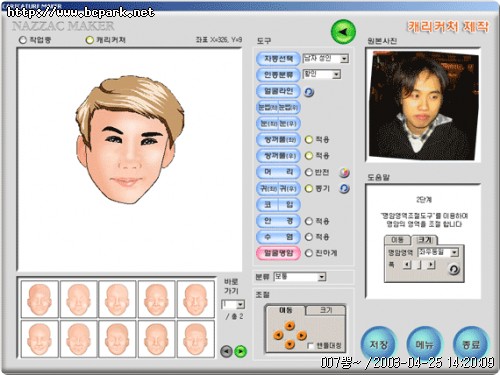
Task: Choose the last face thumbnail in the bottom row
Action: pyautogui.click(x=196, y=339)
